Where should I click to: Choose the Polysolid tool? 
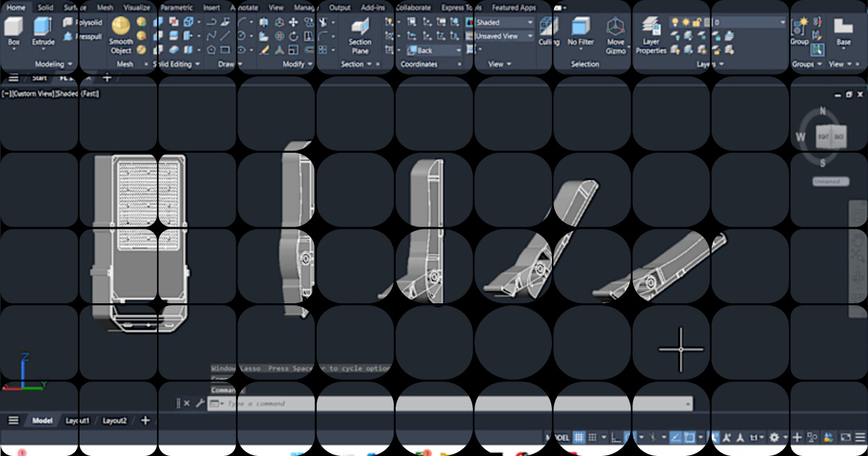click(x=82, y=22)
